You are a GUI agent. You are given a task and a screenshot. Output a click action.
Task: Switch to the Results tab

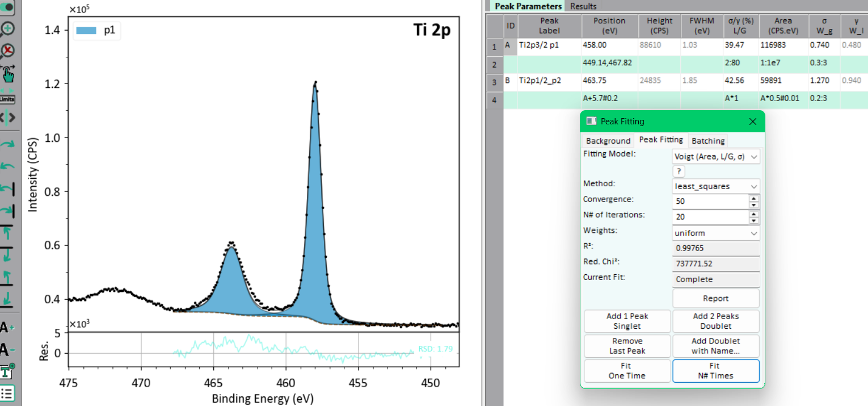(583, 6)
